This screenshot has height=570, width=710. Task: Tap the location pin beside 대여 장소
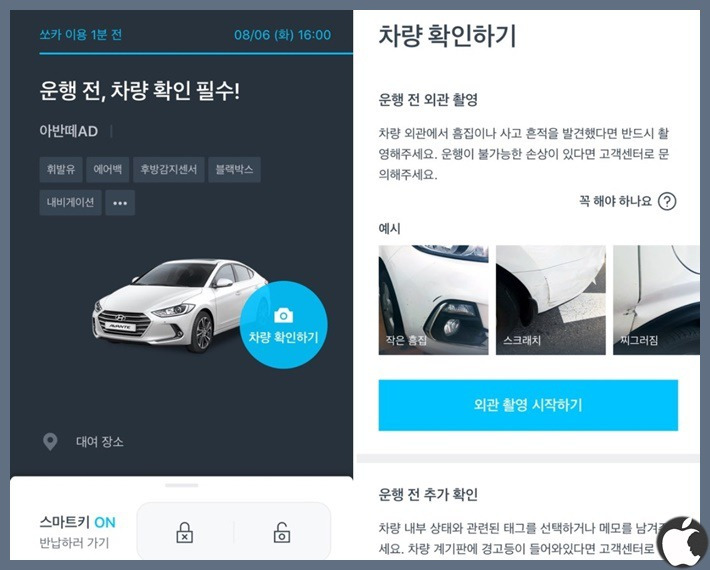coord(50,442)
